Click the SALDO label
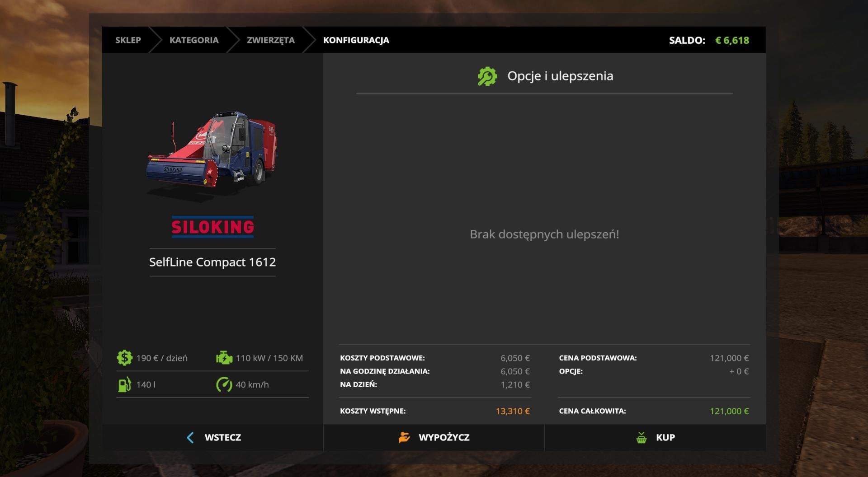 pyautogui.click(x=687, y=40)
